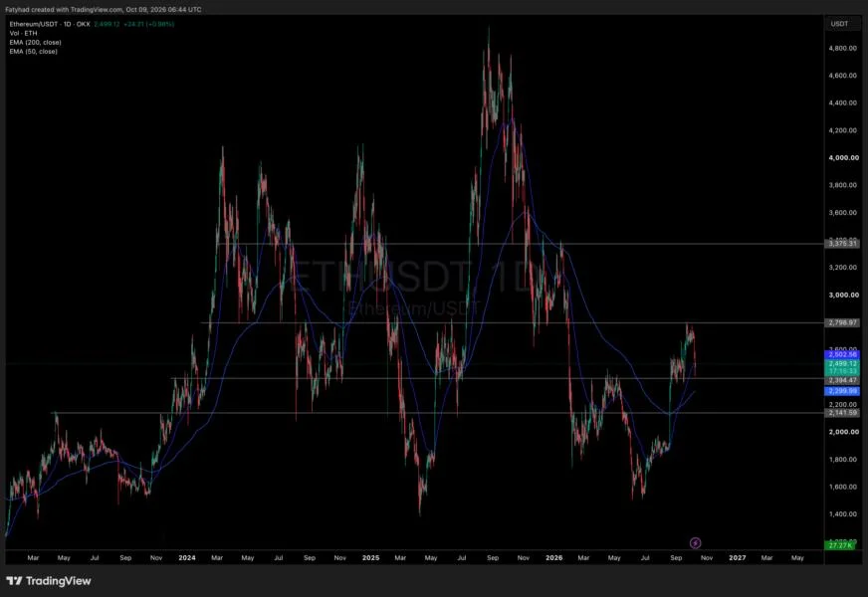Select the EMA (50, close) indicator legend

(33, 52)
